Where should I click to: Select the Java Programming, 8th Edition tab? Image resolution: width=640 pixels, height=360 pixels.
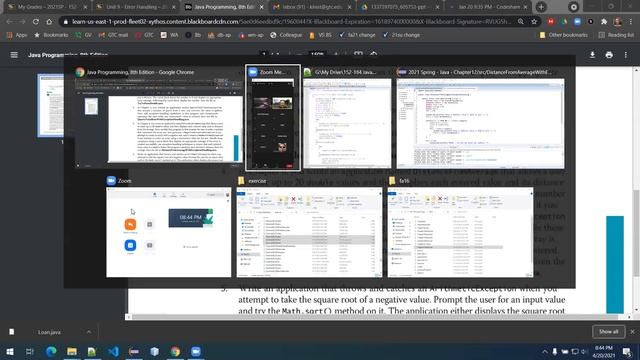point(224,7)
